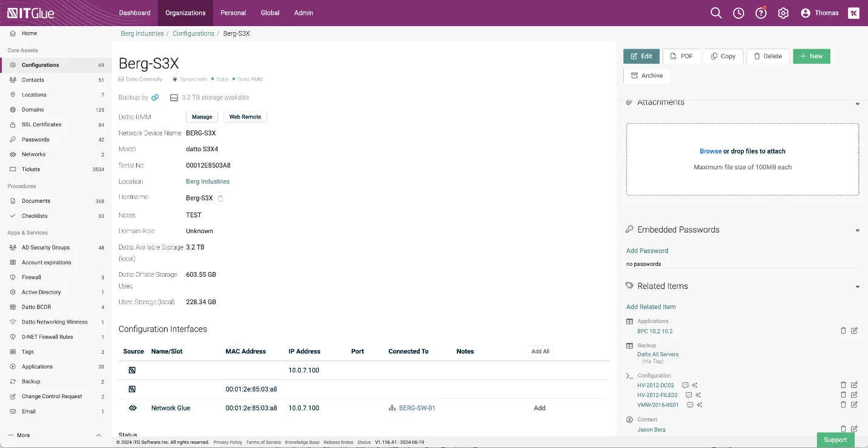Select Passwords in the sidebar

(x=35, y=140)
